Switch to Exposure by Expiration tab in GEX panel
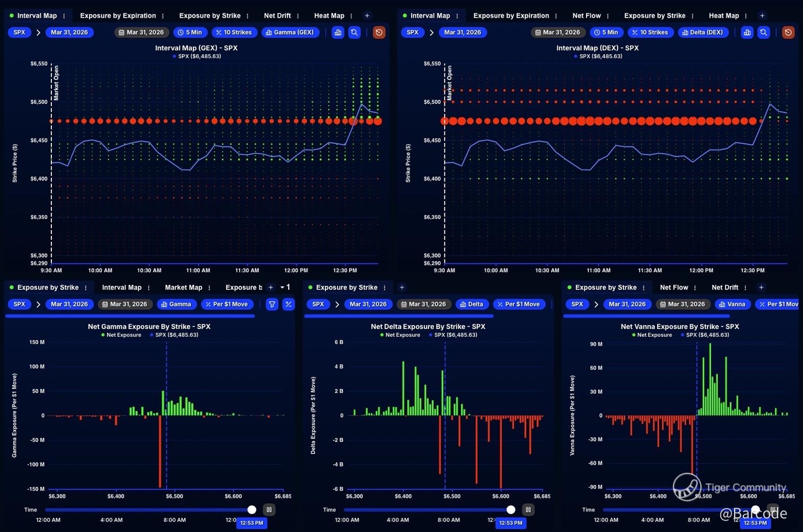Screen dimensions: 803x532 point(118,16)
